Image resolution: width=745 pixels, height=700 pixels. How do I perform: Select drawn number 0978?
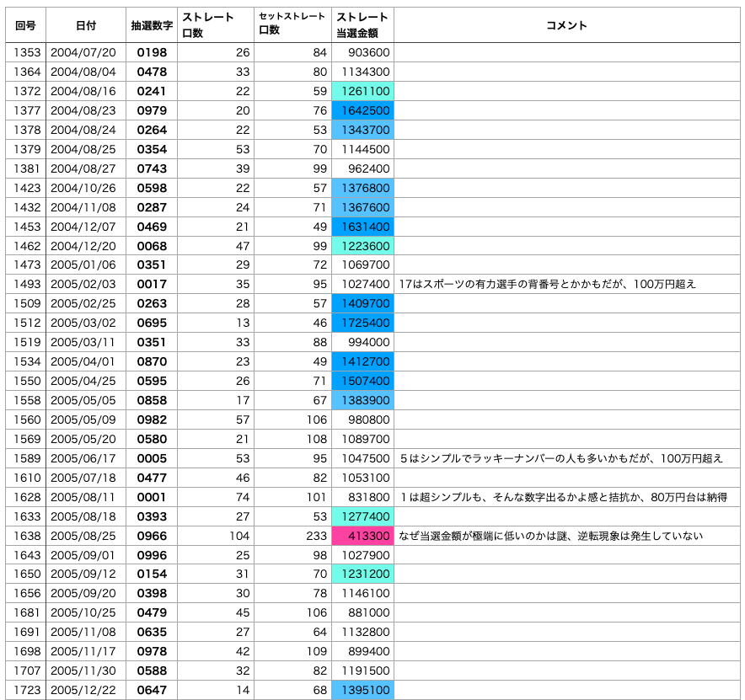point(152,651)
